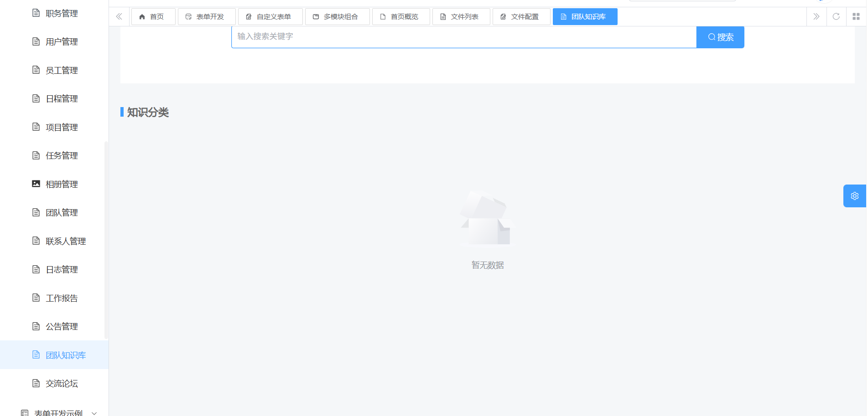Image resolution: width=868 pixels, height=416 pixels.
Task: Click the document icon beside 职务管理
Action: pos(36,13)
